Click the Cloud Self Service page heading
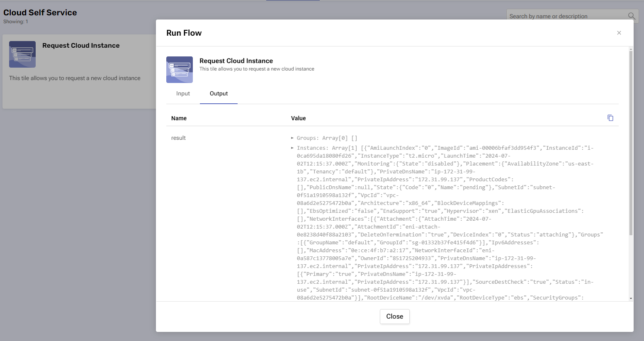This screenshot has width=644, height=341. pos(40,12)
